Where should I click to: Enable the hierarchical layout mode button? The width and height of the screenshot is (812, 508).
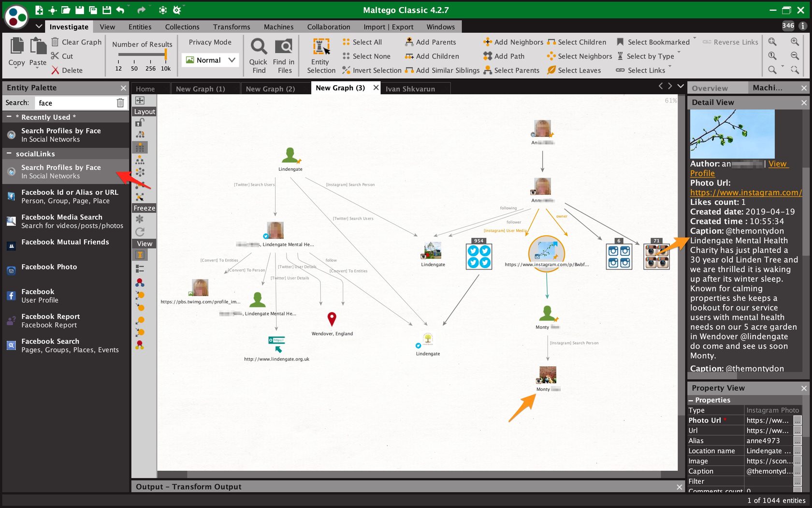(140, 160)
